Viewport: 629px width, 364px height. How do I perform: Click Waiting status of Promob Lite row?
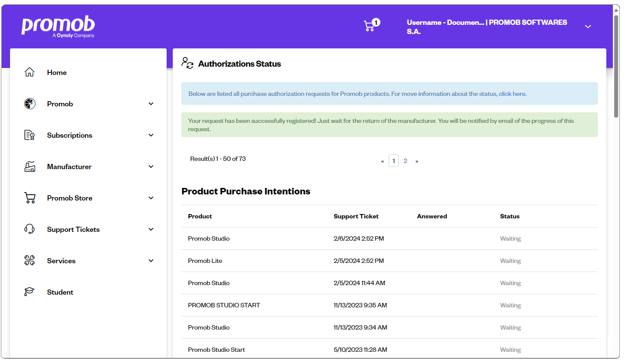tap(510, 261)
